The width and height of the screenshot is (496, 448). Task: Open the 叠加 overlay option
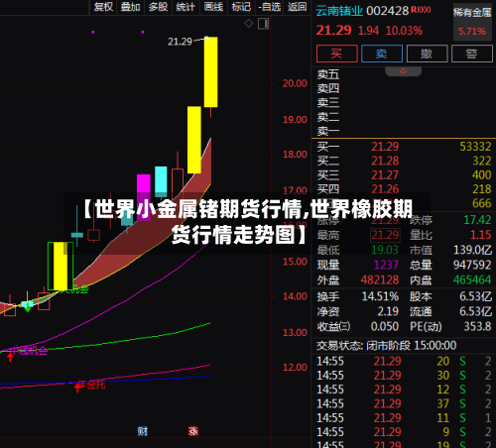pos(130,7)
